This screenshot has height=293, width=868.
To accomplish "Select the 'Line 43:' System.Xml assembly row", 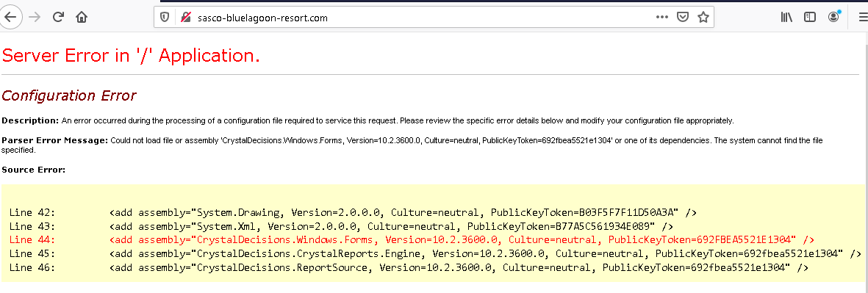I will 341,226.
